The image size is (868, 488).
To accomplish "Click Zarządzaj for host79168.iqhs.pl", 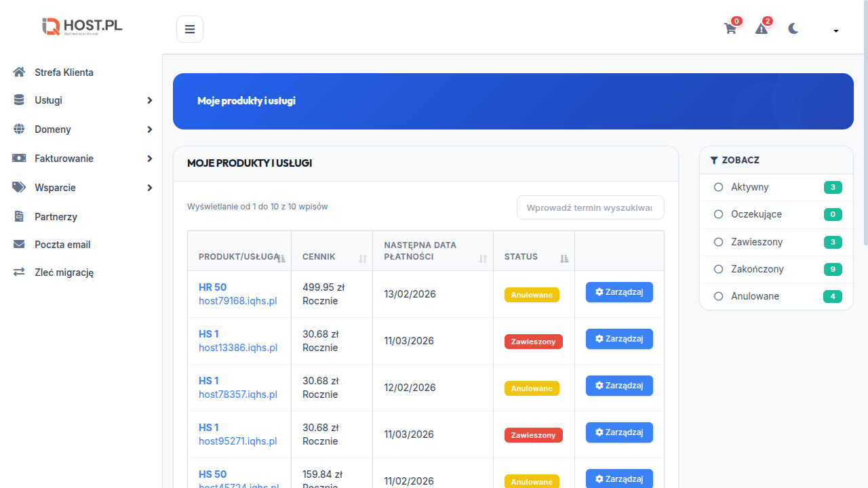I will click(x=619, y=292).
